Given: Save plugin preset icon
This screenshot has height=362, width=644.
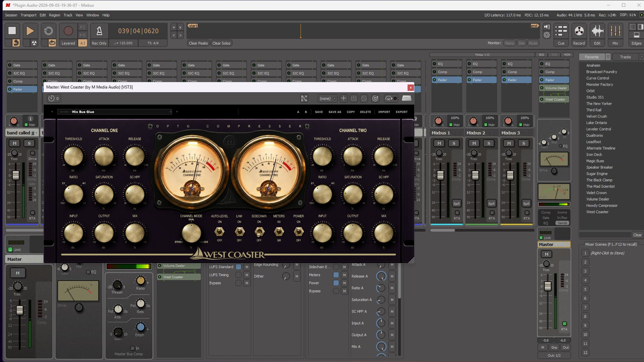Looking at the screenshot, I should 354,98.
